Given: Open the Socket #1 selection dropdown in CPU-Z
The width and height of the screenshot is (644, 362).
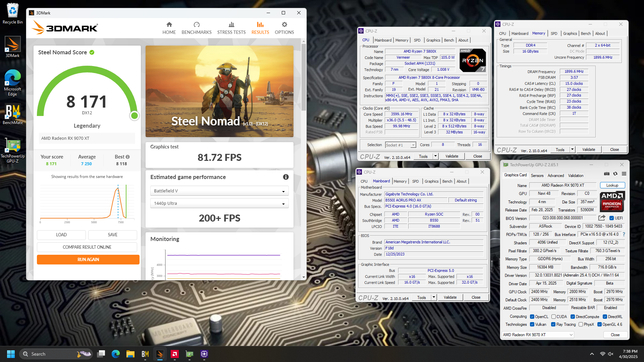Looking at the screenshot, I should 400,145.
